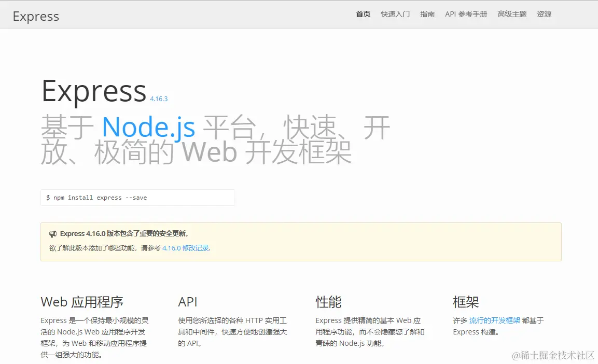Click the paragraph starting Express 是一个保持最小规模
598x364 pixels.
pyautogui.click(x=94, y=338)
